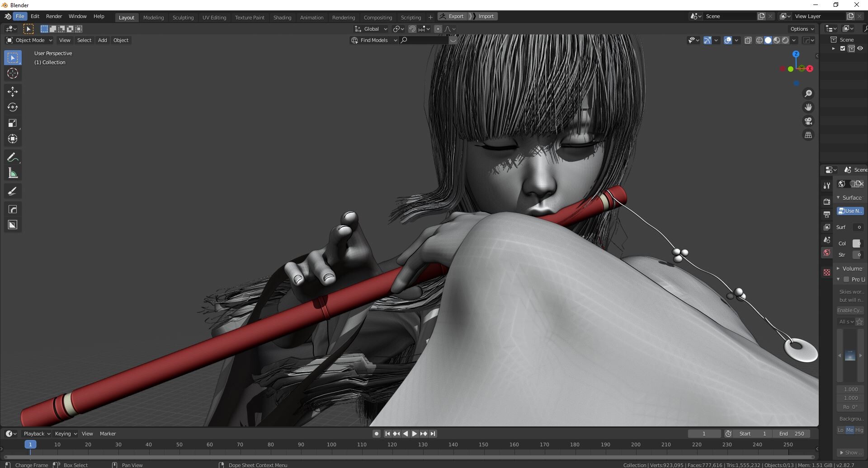Switch to material preview shading

[777, 40]
